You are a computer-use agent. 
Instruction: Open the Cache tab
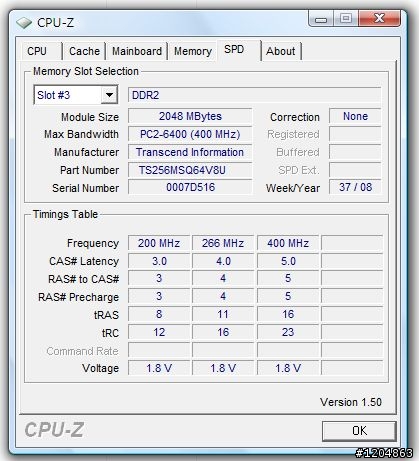[84, 51]
